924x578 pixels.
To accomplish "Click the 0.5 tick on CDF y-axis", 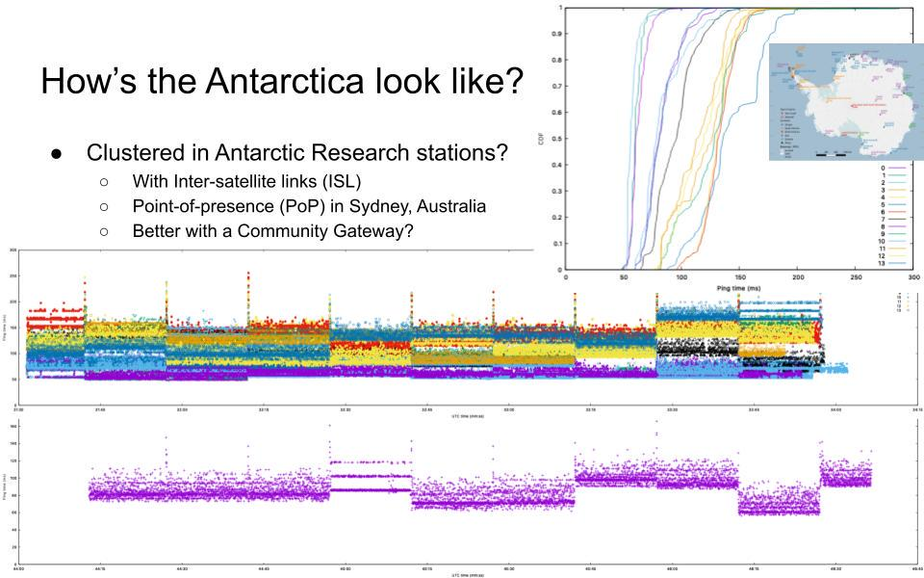I will pos(555,138).
